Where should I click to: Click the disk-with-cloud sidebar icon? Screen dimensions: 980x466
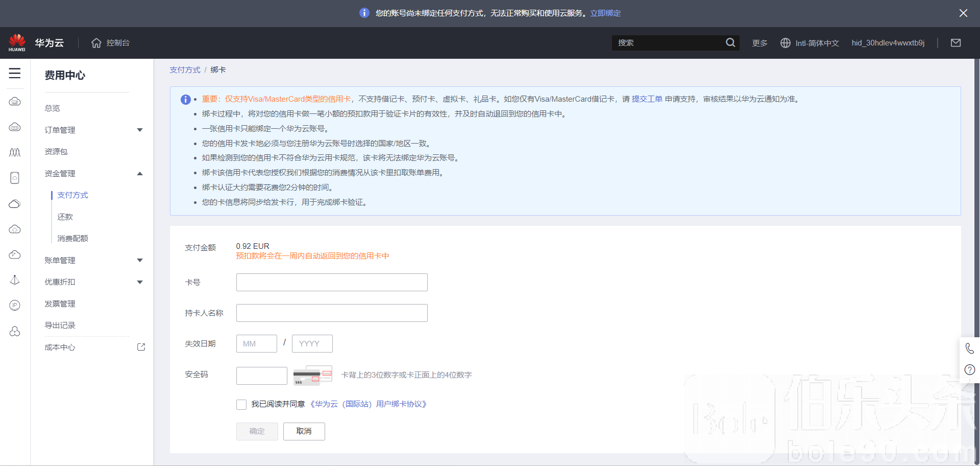pyautogui.click(x=15, y=178)
